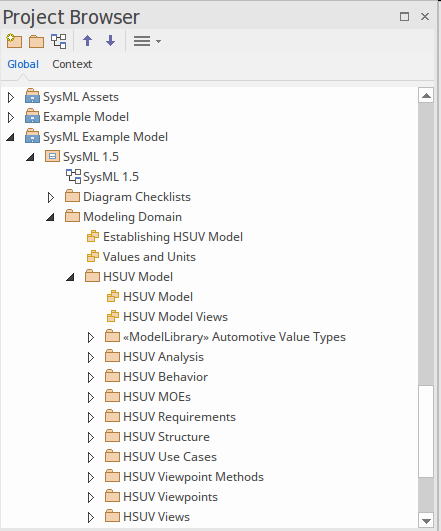Viewport: 441px width, 531px height.
Task: Click the scrollbar up arrow
Action: tap(426, 95)
